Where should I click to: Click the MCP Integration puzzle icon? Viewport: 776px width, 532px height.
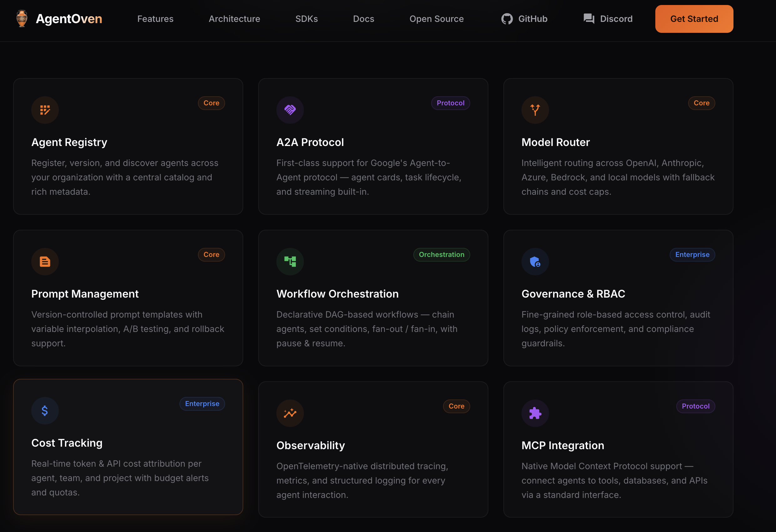[535, 413]
